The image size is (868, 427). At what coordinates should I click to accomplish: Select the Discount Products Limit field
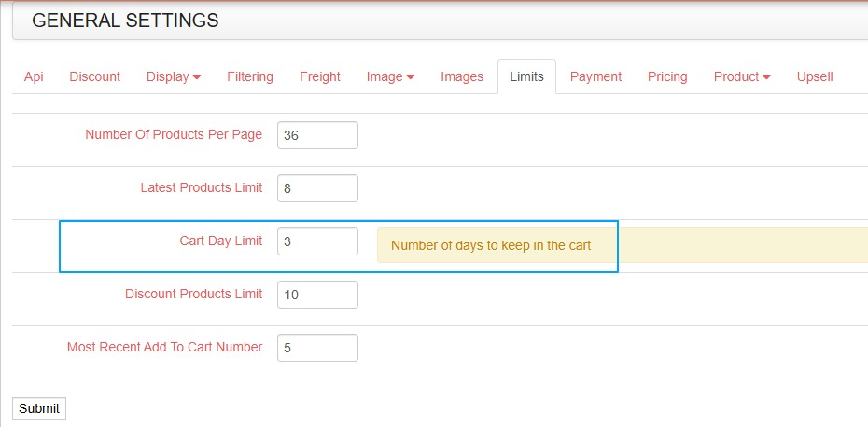click(317, 295)
